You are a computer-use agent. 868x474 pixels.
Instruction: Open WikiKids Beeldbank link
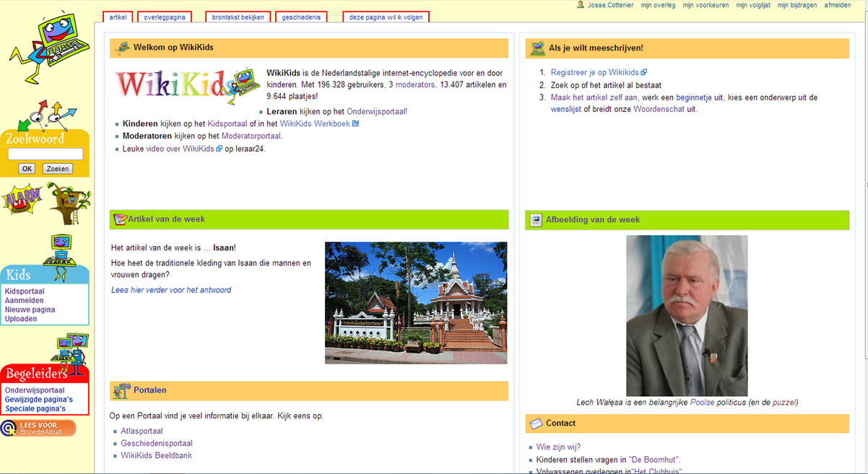tap(156, 455)
